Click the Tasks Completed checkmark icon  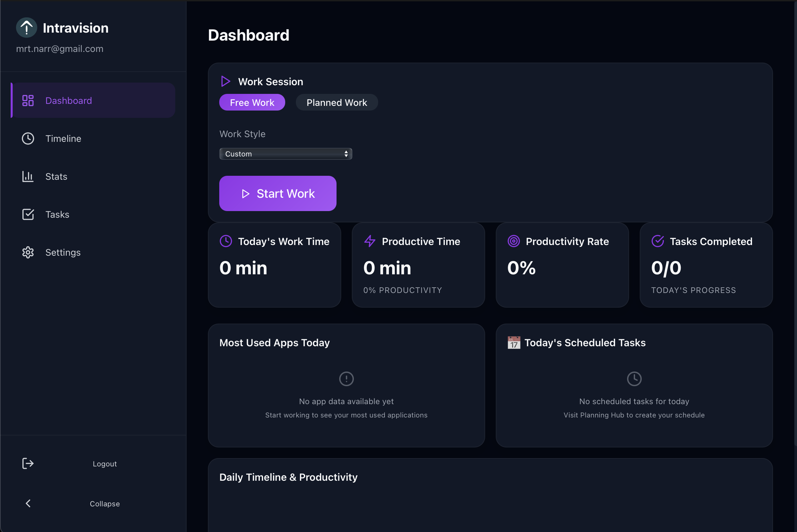click(x=657, y=241)
